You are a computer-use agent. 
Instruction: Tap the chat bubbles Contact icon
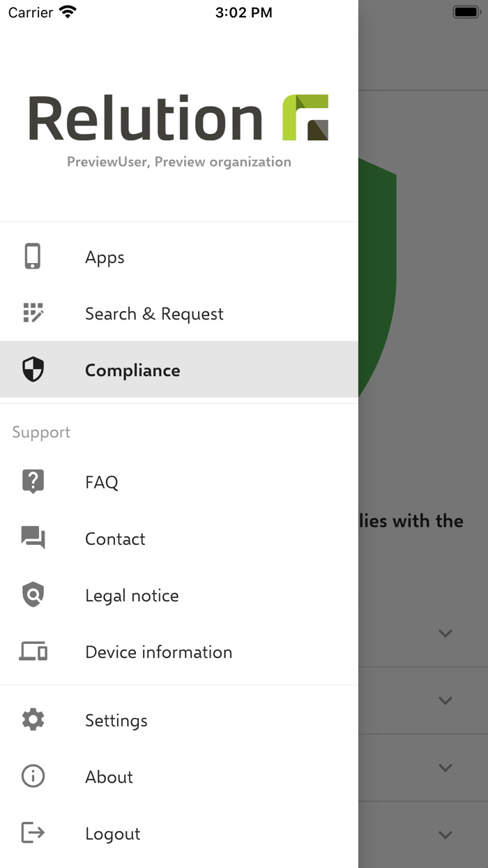pos(33,538)
